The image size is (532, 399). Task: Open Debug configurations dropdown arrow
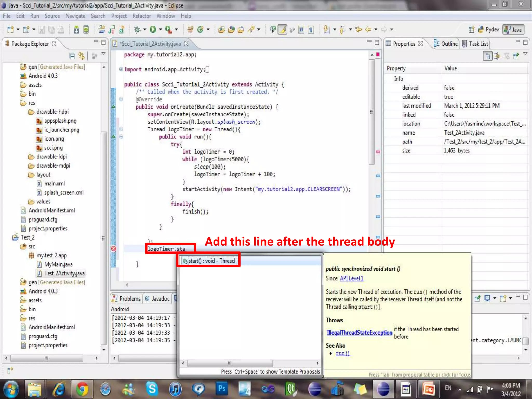[x=145, y=30]
